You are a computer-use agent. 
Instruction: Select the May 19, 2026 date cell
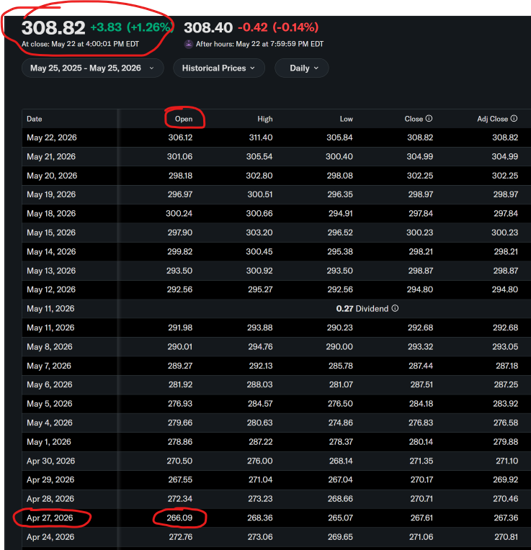51,194
